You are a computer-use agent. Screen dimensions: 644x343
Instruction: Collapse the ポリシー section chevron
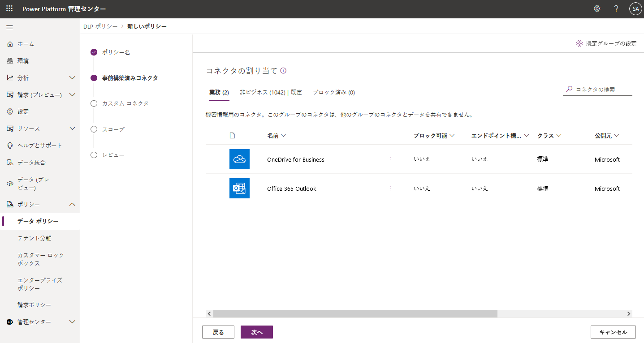point(72,205)
